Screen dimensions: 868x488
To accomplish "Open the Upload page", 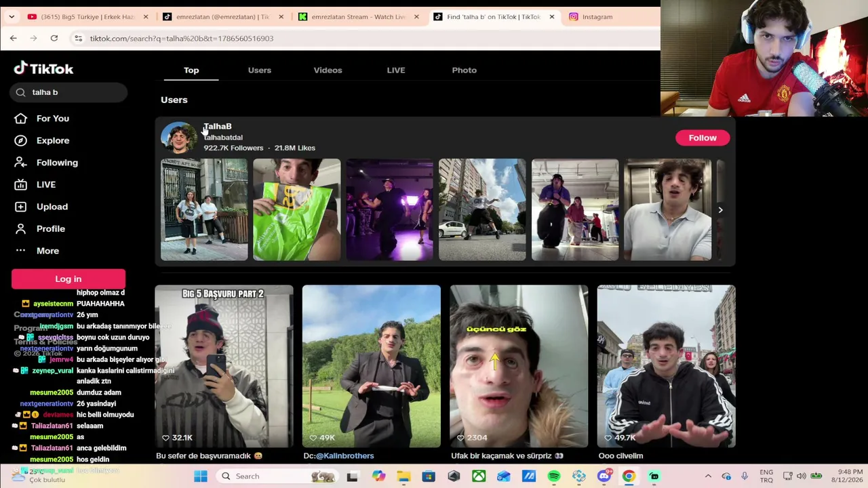I will point(41,207).
